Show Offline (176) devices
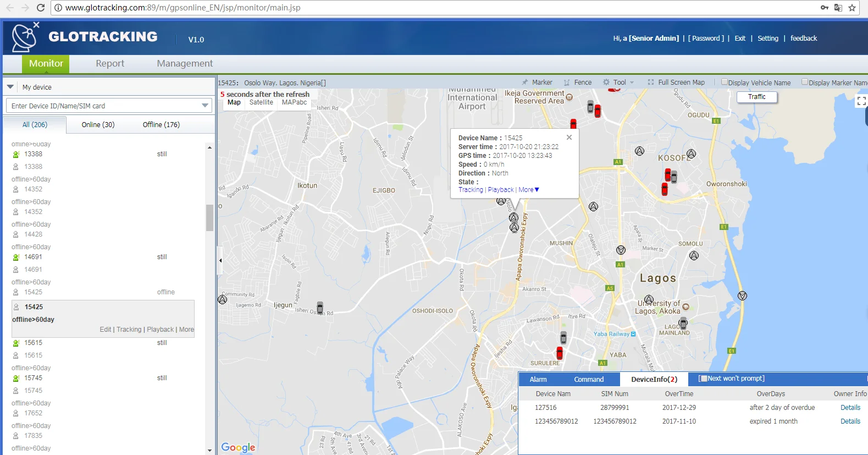The height and width of the screenshot is (455, 868). point(161,125)
